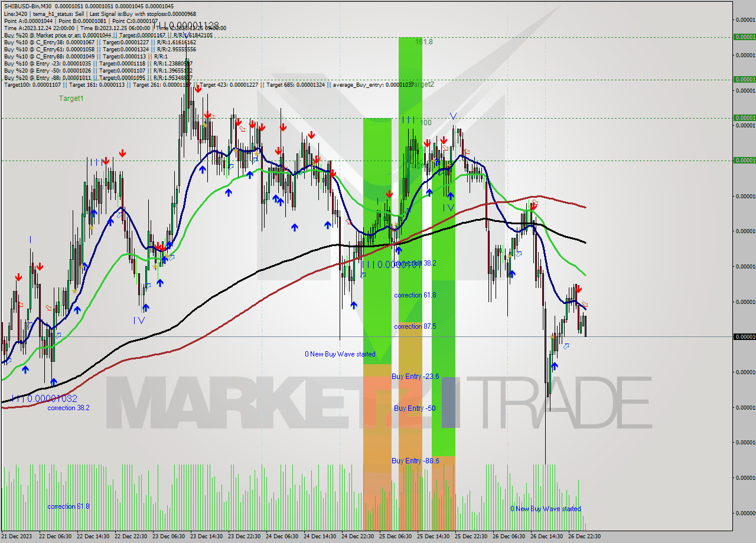Image resolution: width=756 pixels, height=543 pixels.
Task: Click the Buy Entry -88.6 label
Action: click(415, 461)
